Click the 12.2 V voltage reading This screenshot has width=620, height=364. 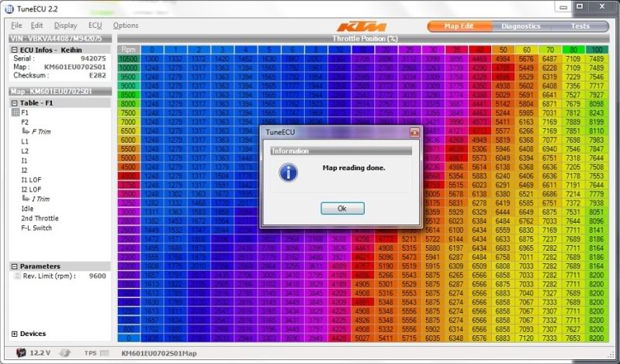tap(40, 353)
